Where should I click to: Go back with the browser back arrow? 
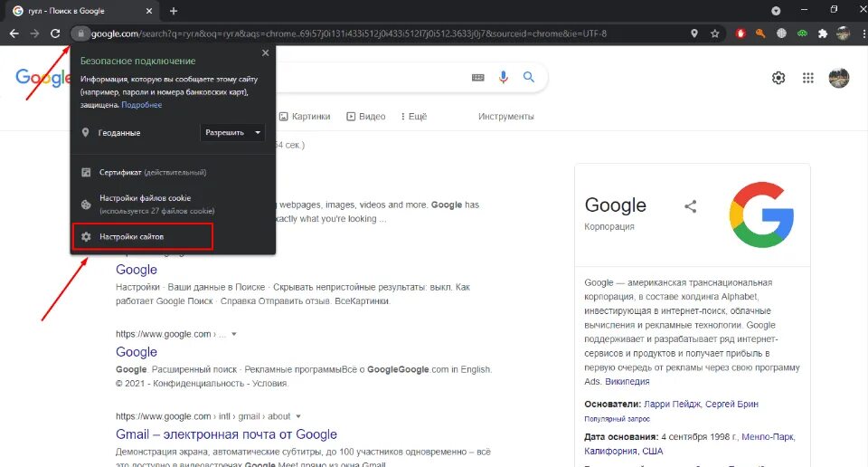(14, 33)
